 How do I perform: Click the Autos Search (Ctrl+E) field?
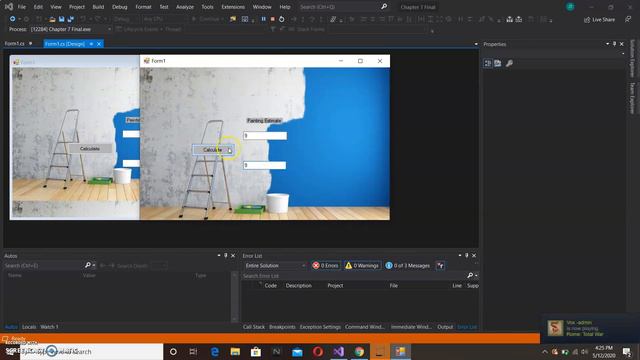43,266
